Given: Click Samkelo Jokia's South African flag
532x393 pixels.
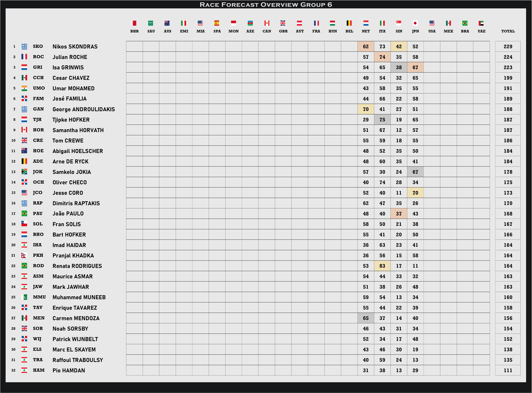Looking at the screenshot, I should [24, 172].
